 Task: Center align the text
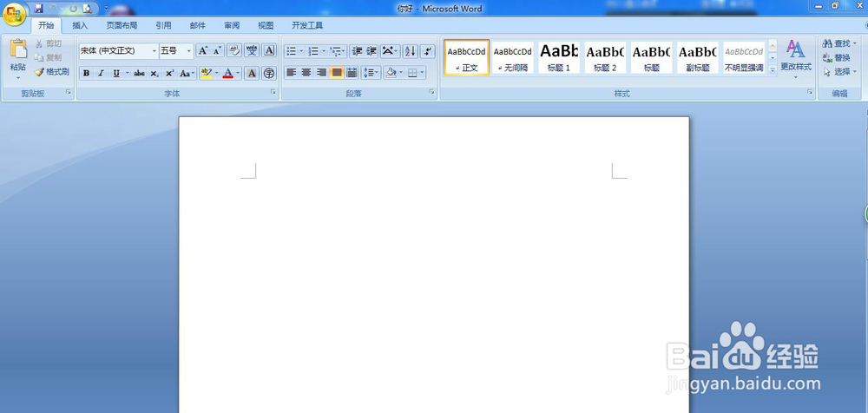(306, 73)
